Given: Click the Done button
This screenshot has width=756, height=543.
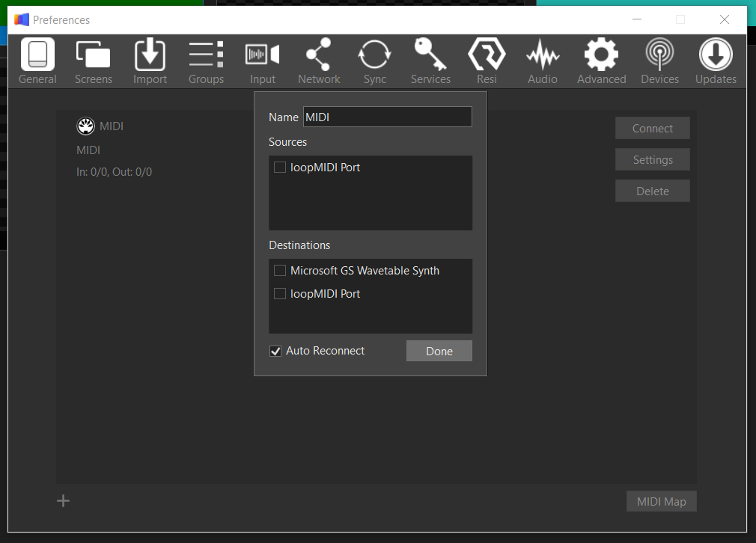Looking at the screenshot, I should click(x=439, y=351).
